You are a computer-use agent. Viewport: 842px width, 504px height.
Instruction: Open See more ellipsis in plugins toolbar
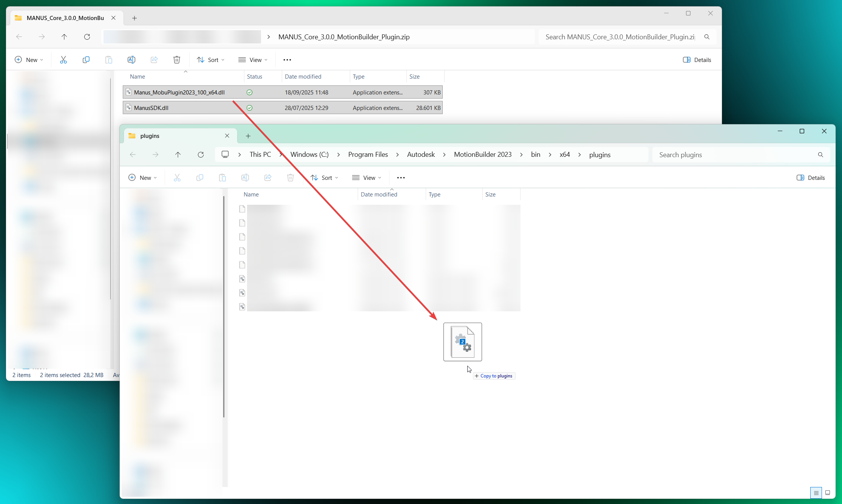point(401,178)
